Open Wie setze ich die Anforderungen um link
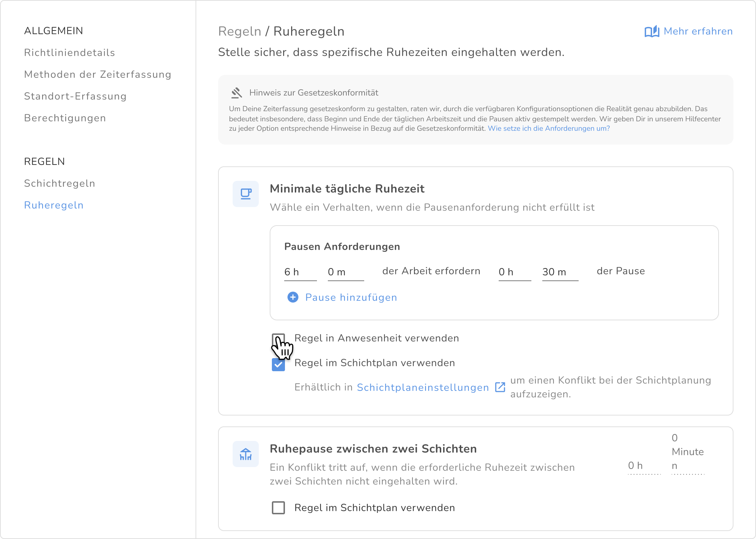Image resolution: width=756 pixels, height=539 pixels. click(548, 129)
